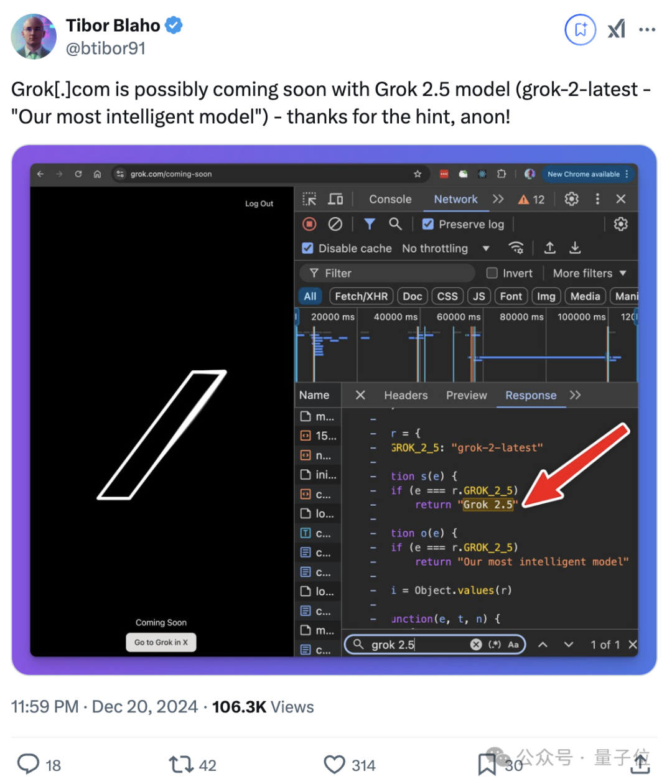Open the network search panel
This screenshot has height=784, width=672.
396,224
